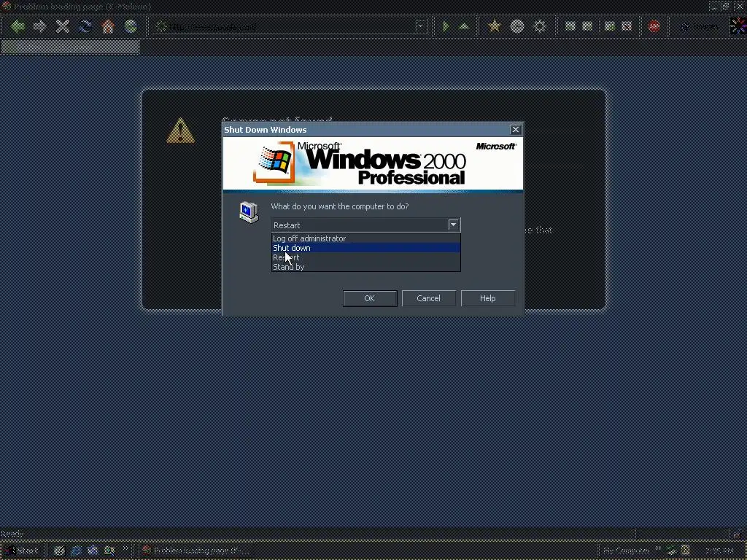Click the Cancel button in shutdown dialog
Screen dimensions: 747x560
coord(429,298)
